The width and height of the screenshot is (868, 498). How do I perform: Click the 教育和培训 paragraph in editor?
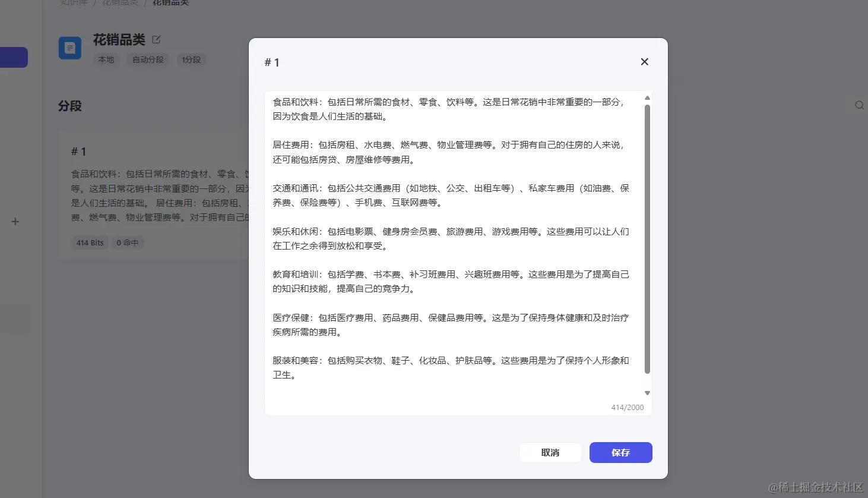click(451, 282)
